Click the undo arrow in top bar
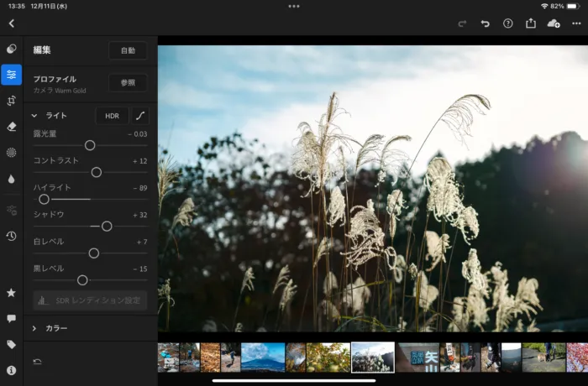This screenshot has height=386, width=588. tap(485, 23)
